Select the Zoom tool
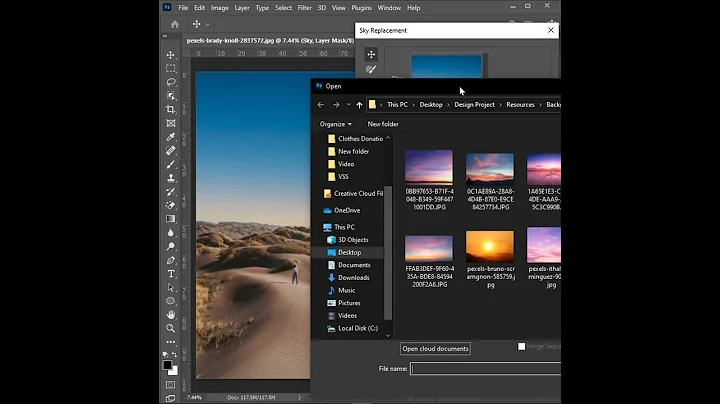Image resolution: width=720 pixels, height=404 pixels. [x=171, y=328]
